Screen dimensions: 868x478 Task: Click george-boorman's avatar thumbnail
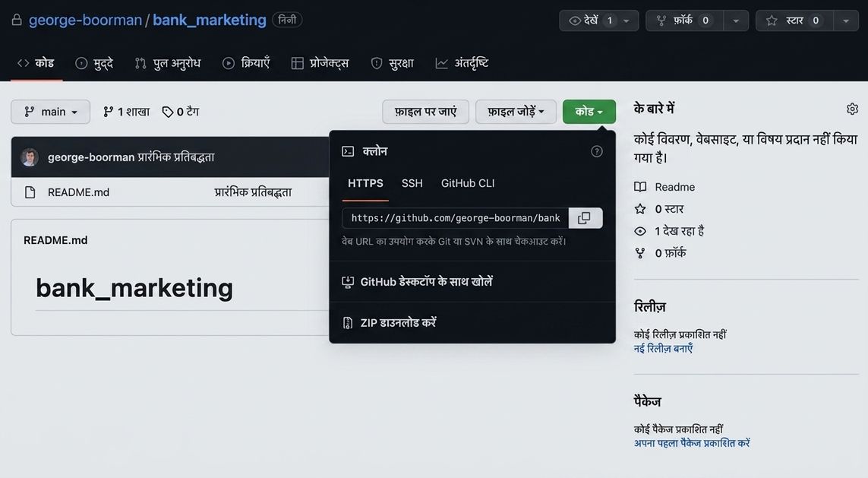[30, 157]
